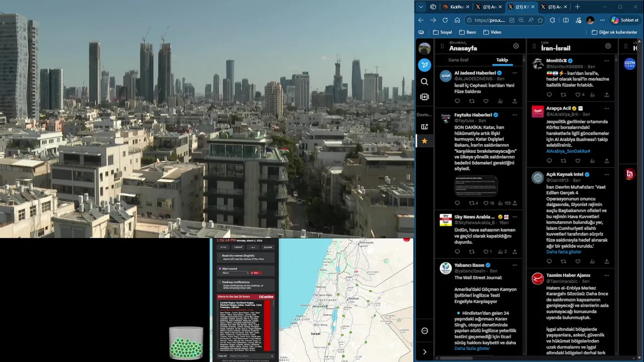The image size is (644, 362).
Task: Open more menu on MonitörX post
Action: (607, 61)
